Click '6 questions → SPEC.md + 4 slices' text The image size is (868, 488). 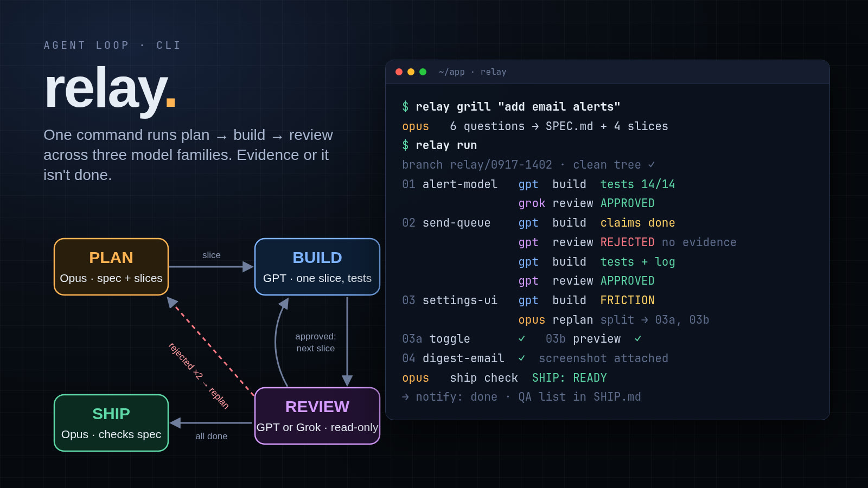pos(559,126)
